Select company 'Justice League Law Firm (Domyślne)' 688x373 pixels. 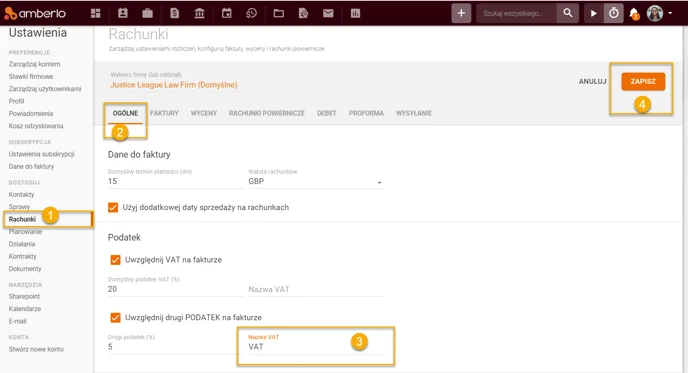pyautogui.click(x=174, y=85)
